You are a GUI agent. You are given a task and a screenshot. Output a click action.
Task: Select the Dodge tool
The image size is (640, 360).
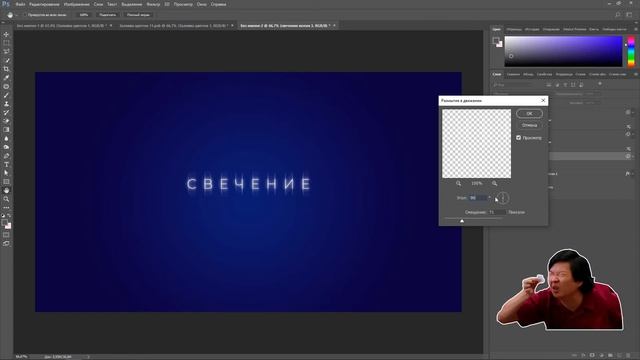[6, 147]
